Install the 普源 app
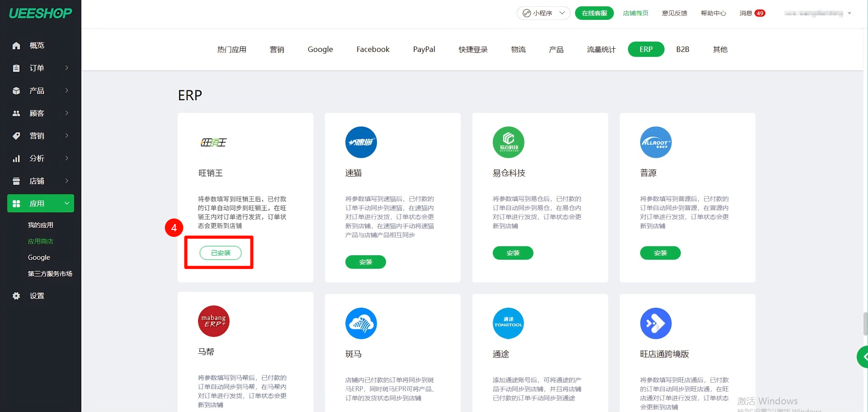This screenshot has width=868, height=412. [660, 253]
